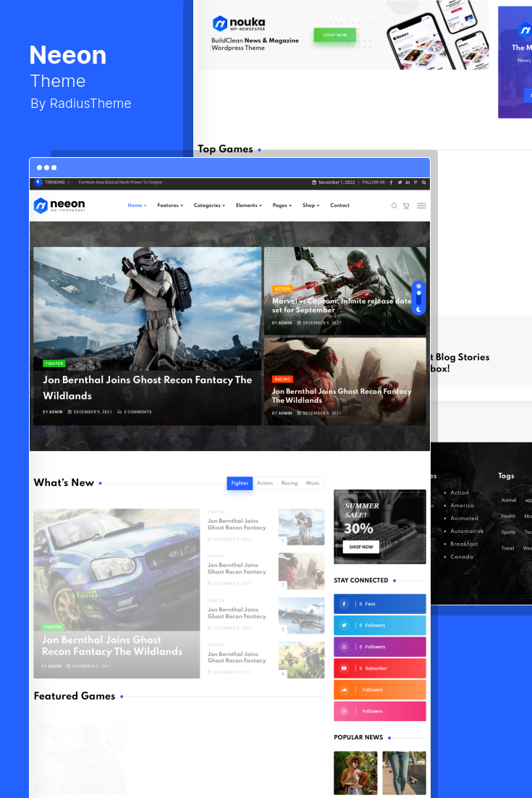Click the Twitter Followers social icon
The height and width of the screenshot is (798, 532).
(x=345, y=626)
